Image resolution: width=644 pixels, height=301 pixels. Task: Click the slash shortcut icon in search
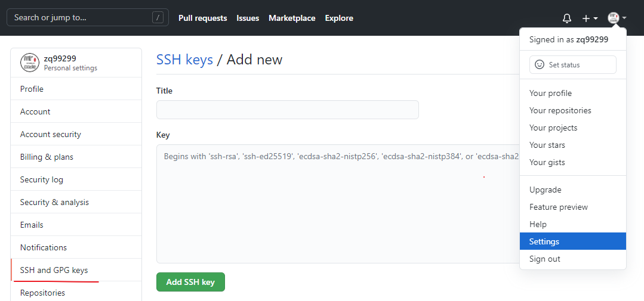tap(158, 18)
